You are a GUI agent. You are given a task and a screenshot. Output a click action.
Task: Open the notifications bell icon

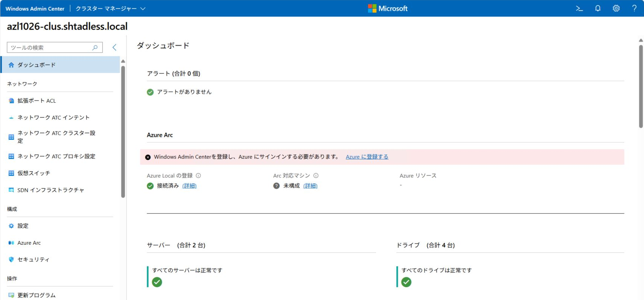coord(598,8)
